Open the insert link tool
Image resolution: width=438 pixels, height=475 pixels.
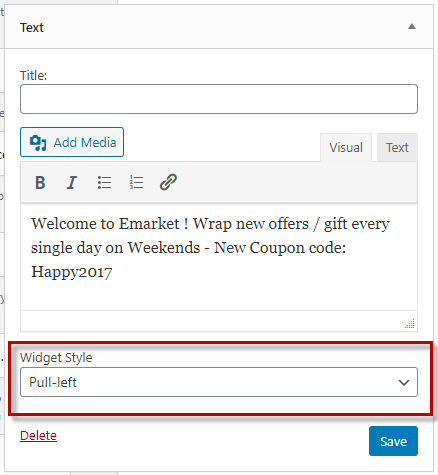pyautogui.click(x=168, y=182)
